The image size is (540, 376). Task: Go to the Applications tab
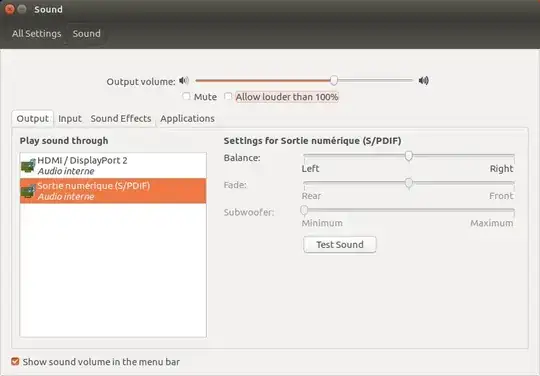click(187, 118)
